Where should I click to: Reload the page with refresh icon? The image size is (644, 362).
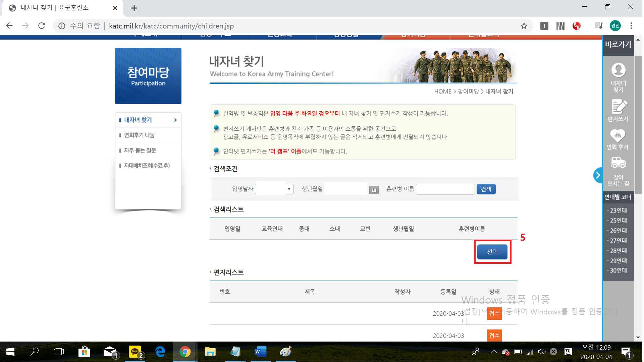(42, 26)
